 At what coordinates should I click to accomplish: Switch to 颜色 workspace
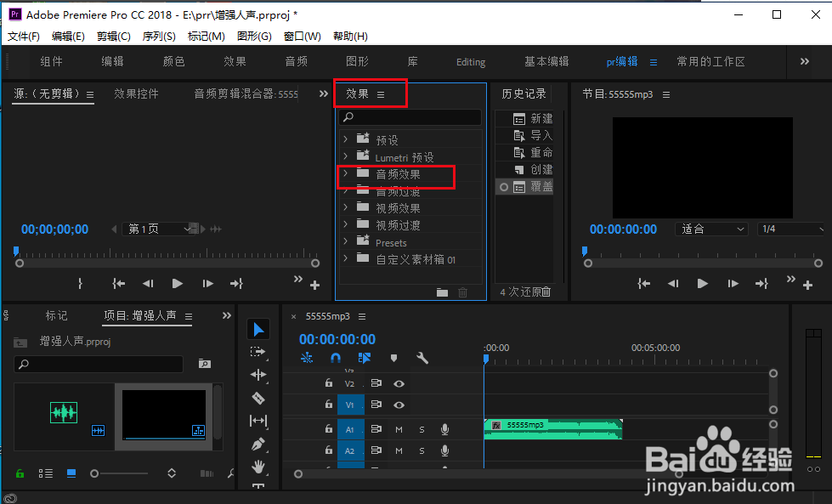point(173,61)
